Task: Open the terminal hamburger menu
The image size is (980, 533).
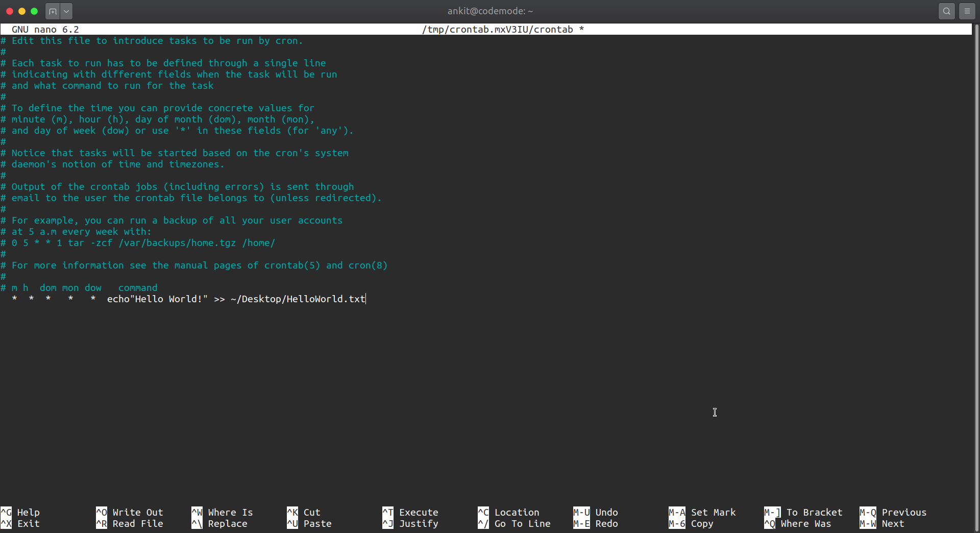Action: click(x=967, y=11)
